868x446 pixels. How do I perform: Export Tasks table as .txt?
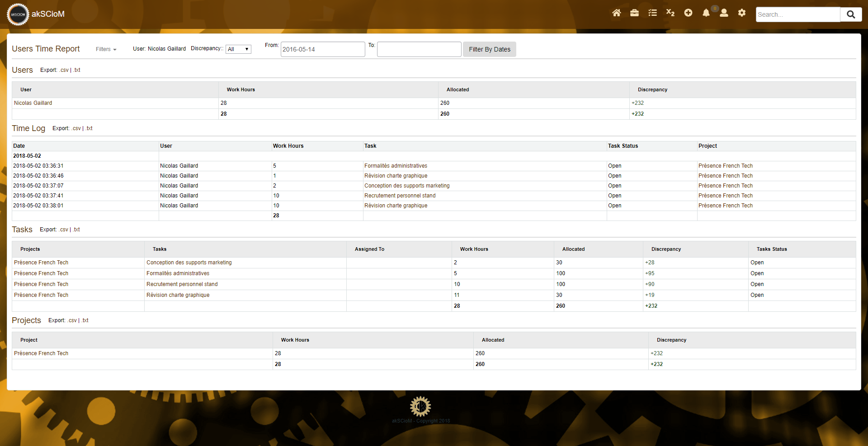(76, 230)
